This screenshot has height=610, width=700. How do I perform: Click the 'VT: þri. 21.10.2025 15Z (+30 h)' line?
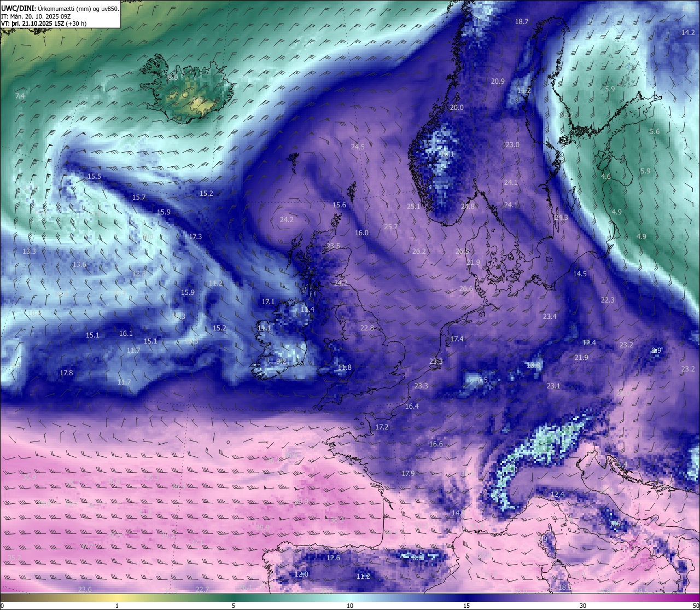(44, 24)
